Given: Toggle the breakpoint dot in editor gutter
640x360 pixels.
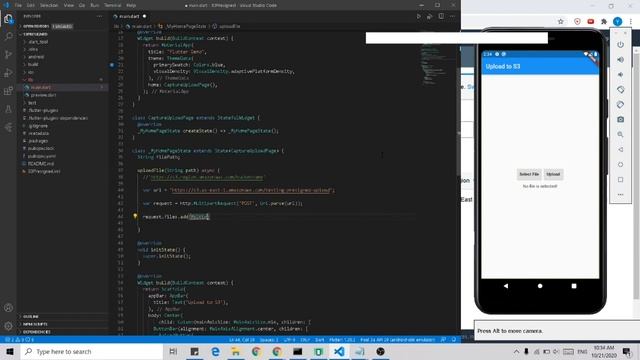Looking at the screenshot, I should point(112,64).
